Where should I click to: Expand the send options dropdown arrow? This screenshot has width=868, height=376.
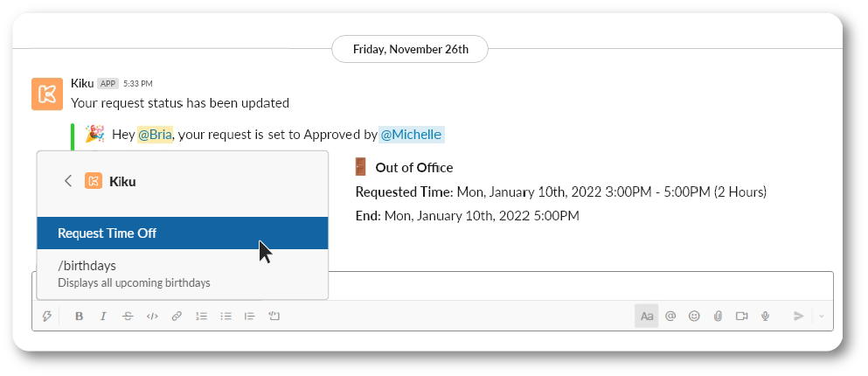[x=822, y=317]
